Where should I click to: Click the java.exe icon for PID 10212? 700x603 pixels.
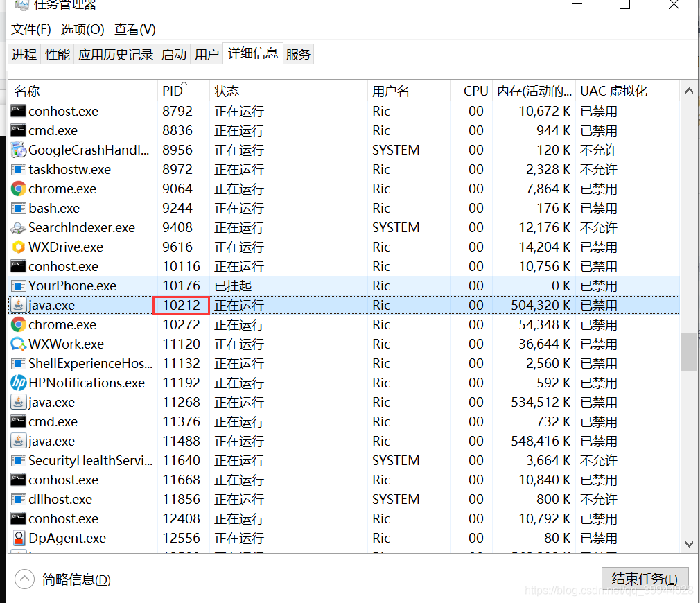coord(18,305)
